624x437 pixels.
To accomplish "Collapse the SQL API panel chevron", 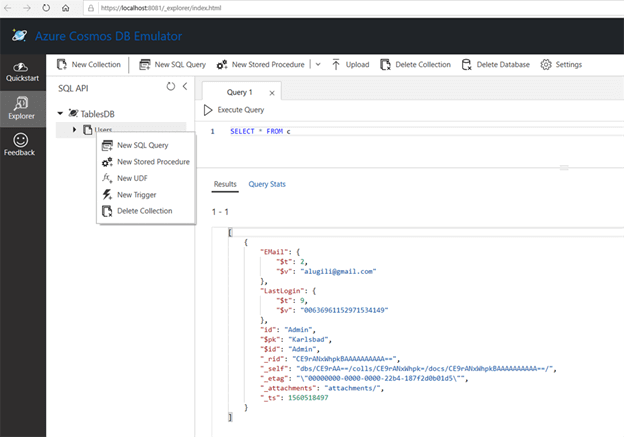I will coord(185,87).
